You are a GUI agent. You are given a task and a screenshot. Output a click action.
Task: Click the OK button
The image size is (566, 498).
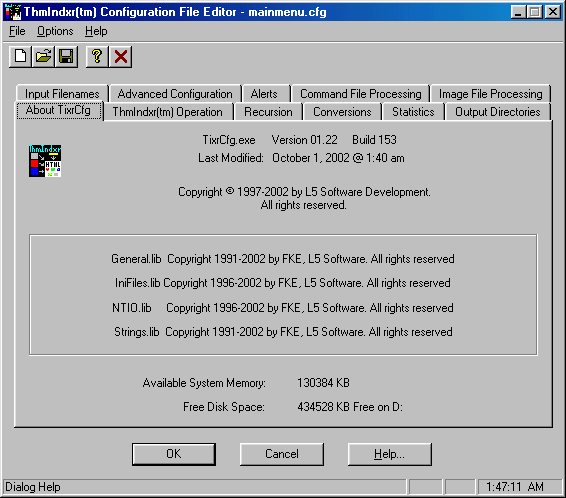coord(174,454)
